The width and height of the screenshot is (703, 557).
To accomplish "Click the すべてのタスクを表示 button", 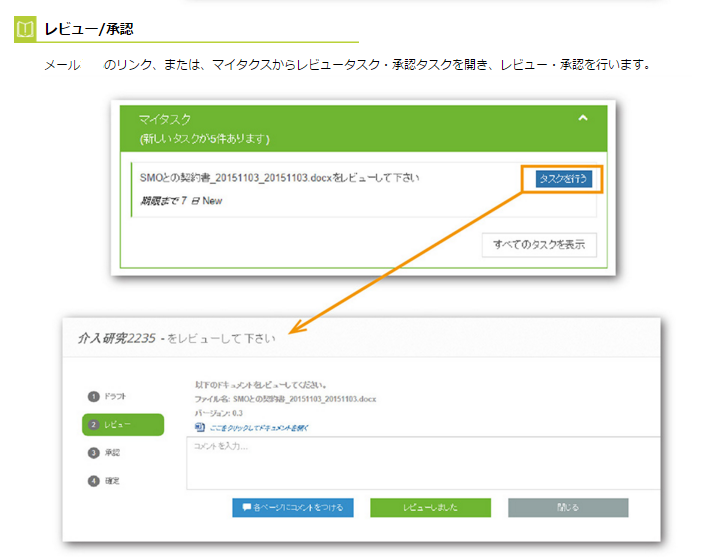I will (539, 244).
